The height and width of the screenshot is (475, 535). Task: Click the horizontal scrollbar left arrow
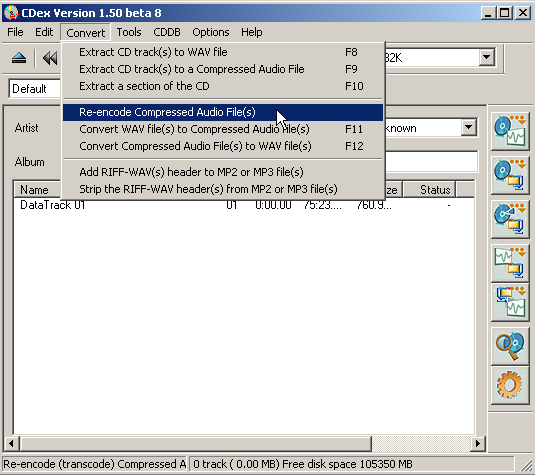(12, 444)
